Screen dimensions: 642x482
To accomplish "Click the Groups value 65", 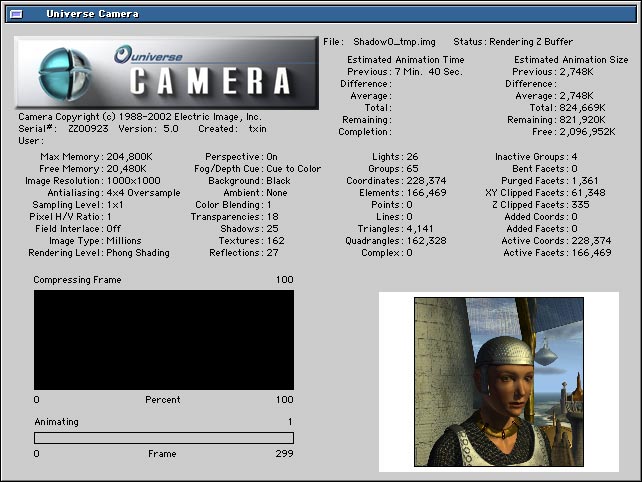I will [x=413, y=169].
